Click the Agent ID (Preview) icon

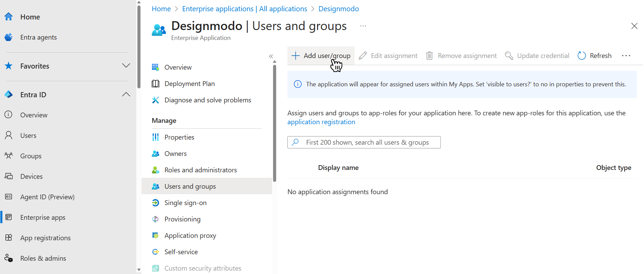click(9, 197)
